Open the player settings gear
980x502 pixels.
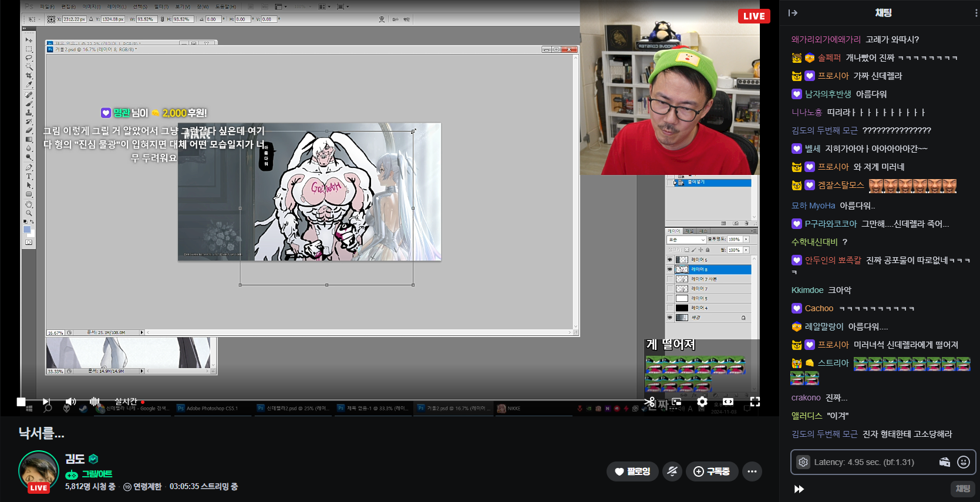tap(702, 402)
